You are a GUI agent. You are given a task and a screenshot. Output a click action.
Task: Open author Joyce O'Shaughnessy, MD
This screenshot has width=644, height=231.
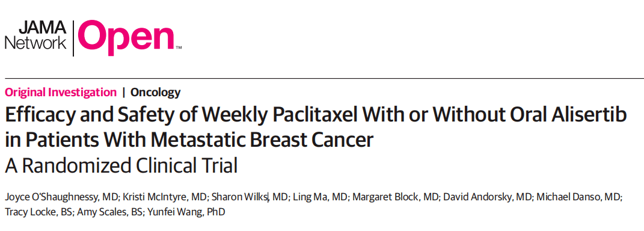coord(61,198)
